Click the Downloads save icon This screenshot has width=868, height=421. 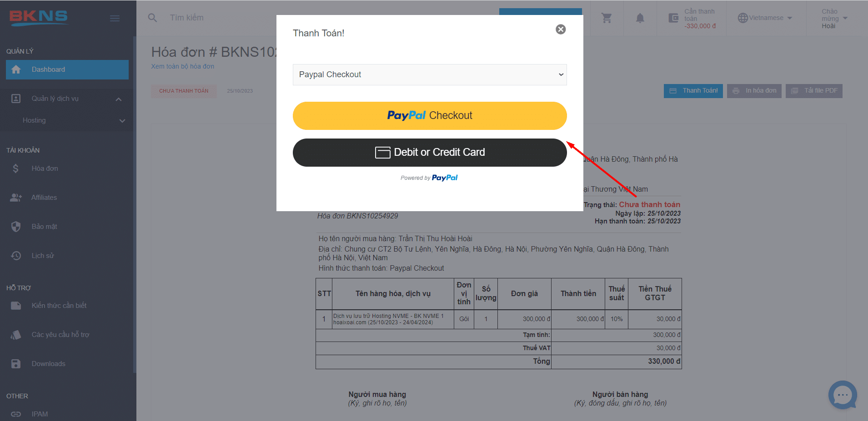tap(16, 364)
